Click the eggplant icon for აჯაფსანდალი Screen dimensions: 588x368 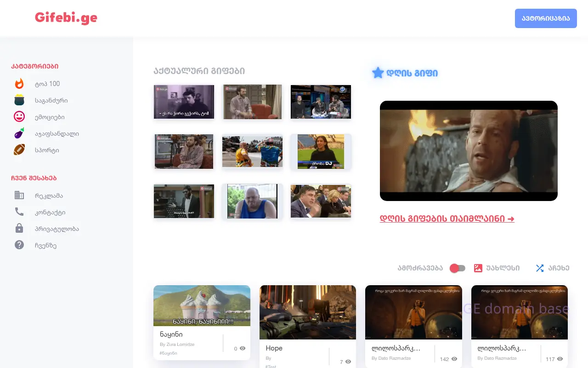(x=19, y=134)
